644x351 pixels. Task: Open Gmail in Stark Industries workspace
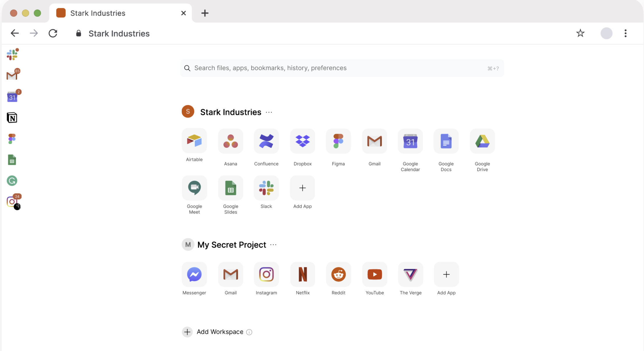coord(374,141)
